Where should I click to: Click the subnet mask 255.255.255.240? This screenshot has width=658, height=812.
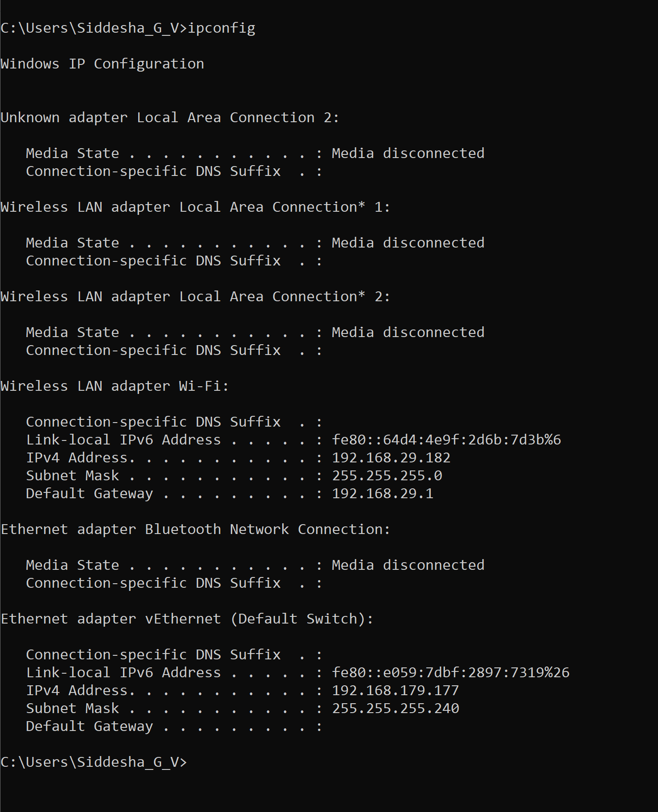click(395, 708)
